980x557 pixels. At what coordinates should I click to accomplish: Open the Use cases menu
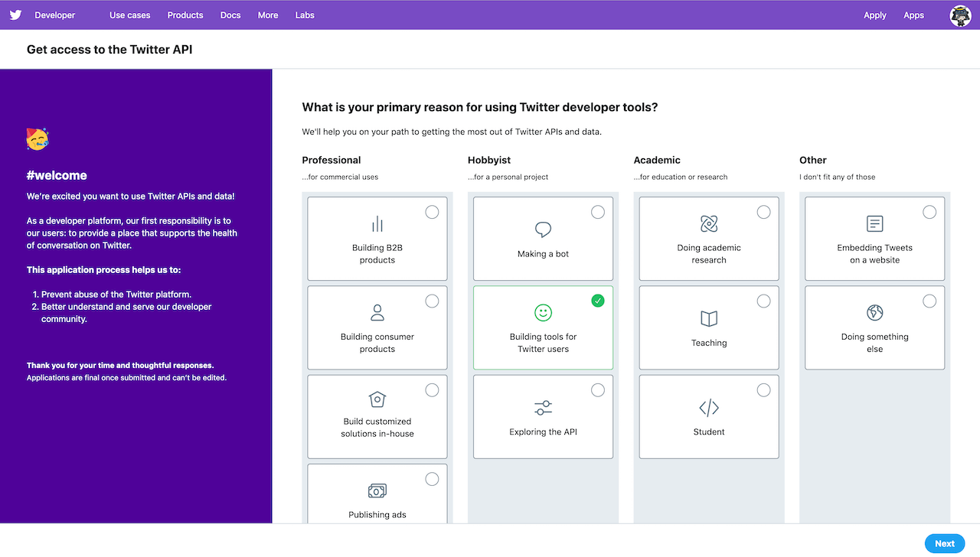click(x=129, y=15)
